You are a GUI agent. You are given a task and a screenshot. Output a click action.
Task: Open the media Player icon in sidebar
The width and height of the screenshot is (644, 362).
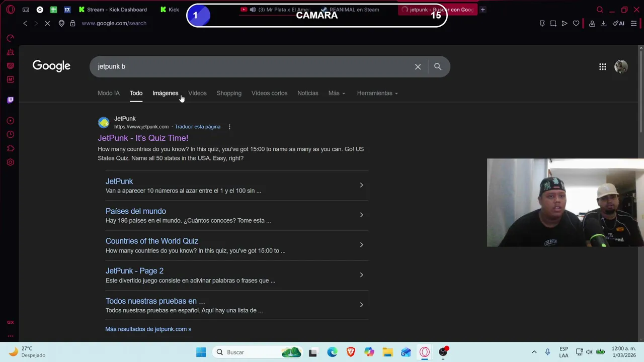point(10,121)
